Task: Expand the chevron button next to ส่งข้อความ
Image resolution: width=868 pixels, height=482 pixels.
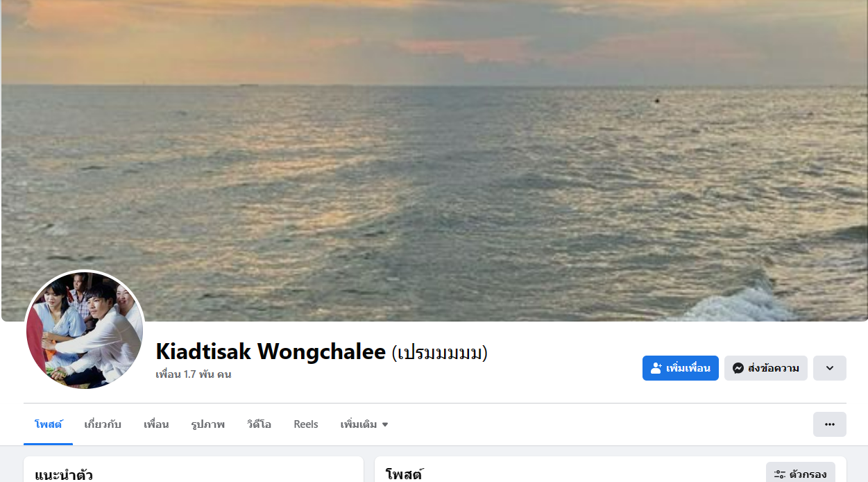Action: 830,368
